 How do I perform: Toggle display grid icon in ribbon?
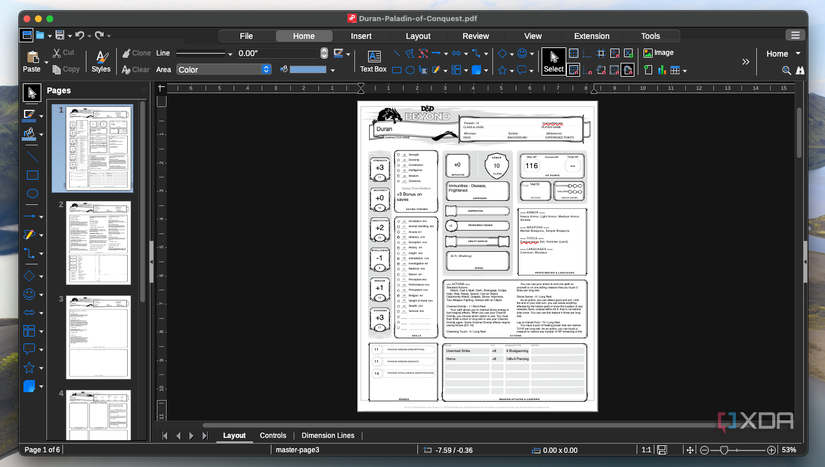(x=574, y=53)
